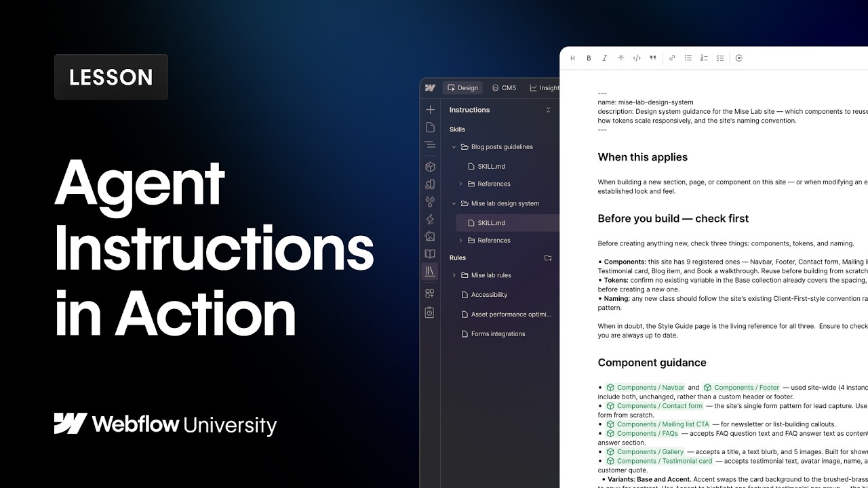
Task: Click the LESSON badge
Action: coord(111,77)
